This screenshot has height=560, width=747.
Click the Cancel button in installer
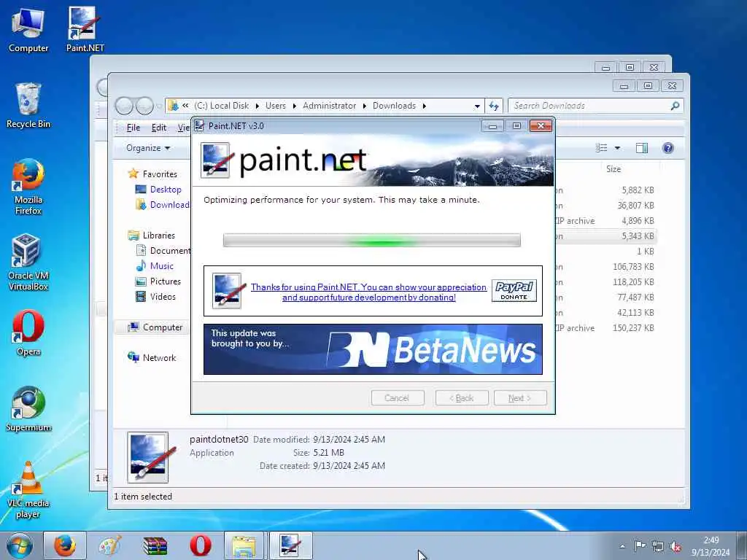click(398, 398)
